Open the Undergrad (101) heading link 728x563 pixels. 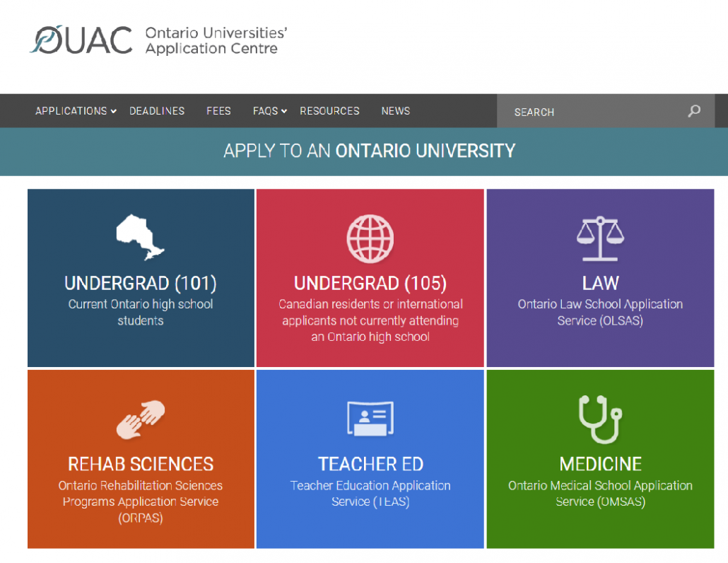click(x=140, y=284)
